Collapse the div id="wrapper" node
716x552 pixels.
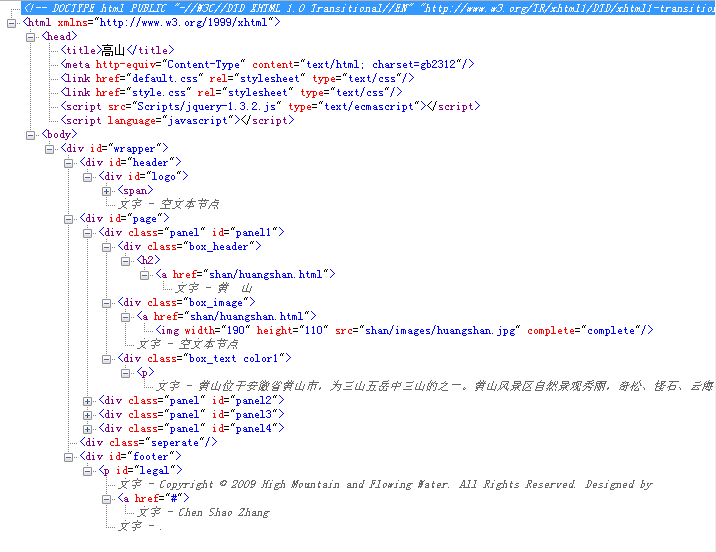pyautogui.click(x=49, y=149)
